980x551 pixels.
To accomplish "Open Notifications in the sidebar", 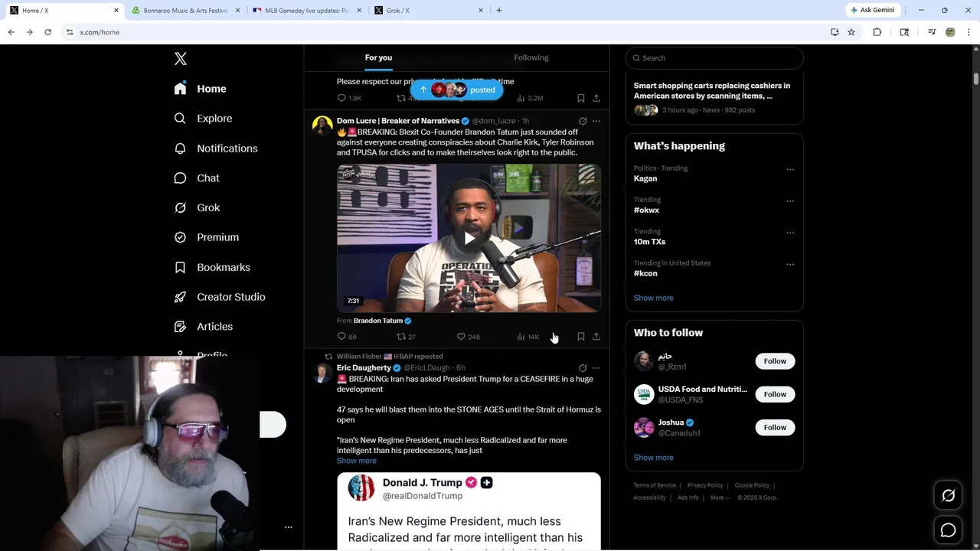I will 215,148.
